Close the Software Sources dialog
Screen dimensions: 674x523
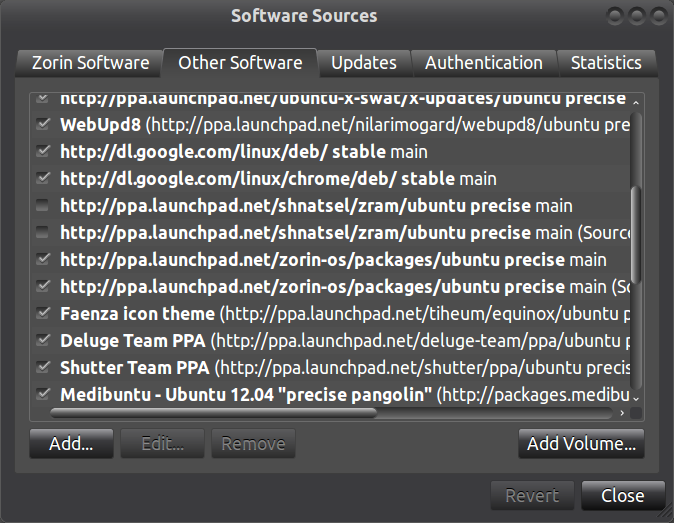(622, 495)
